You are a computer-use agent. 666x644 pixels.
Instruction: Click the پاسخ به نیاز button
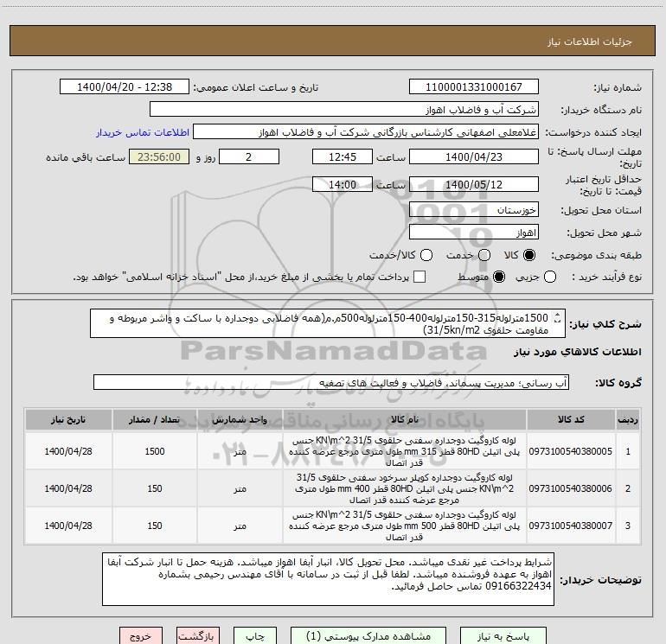(503, 636)
